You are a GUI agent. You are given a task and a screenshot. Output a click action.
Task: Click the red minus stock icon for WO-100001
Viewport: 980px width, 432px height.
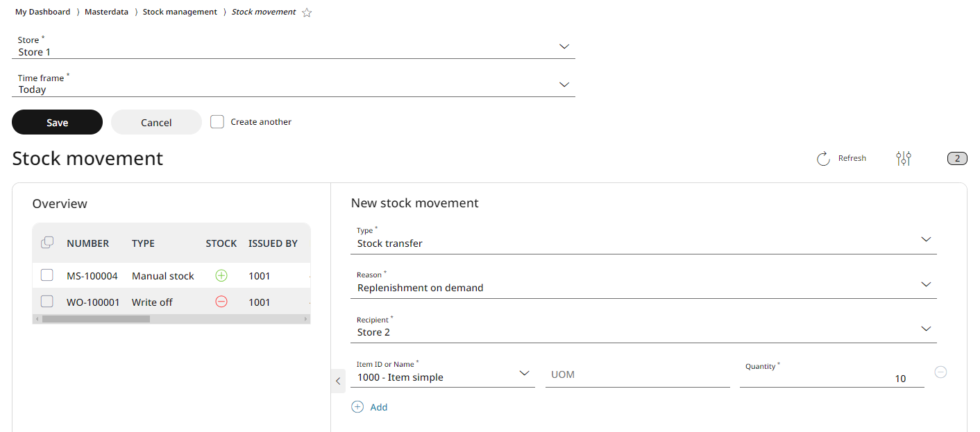coord(221,302)
